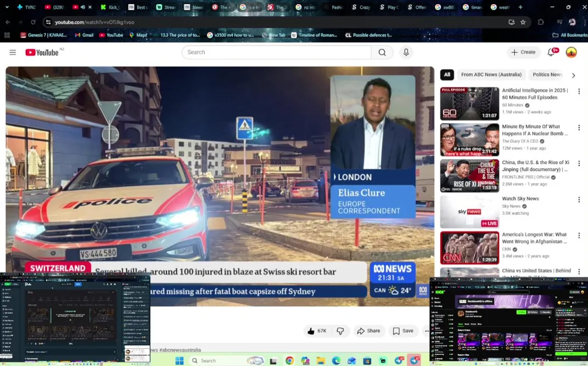Screen dimensions: 588x366
Task: Open Minute By Minute nuclear bomb thumbnail
Action: pos(470,140)
